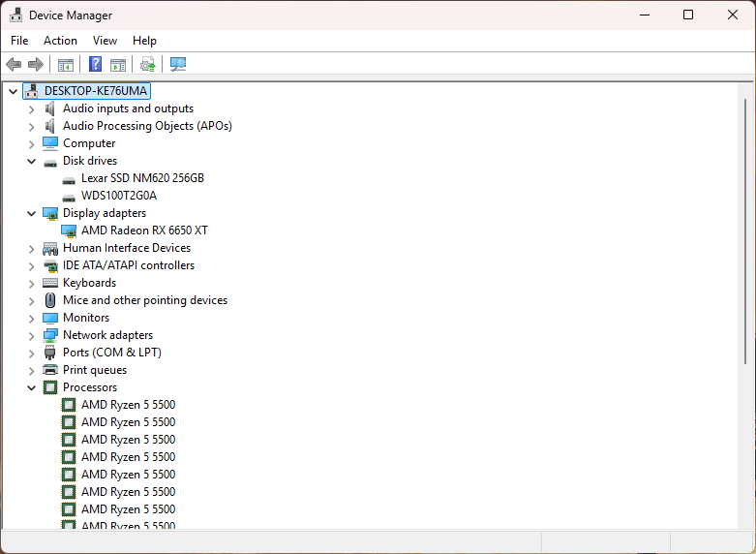Click the drive icon beside Disk drives
Screen dimensions: 756x554
click(50, 163)
